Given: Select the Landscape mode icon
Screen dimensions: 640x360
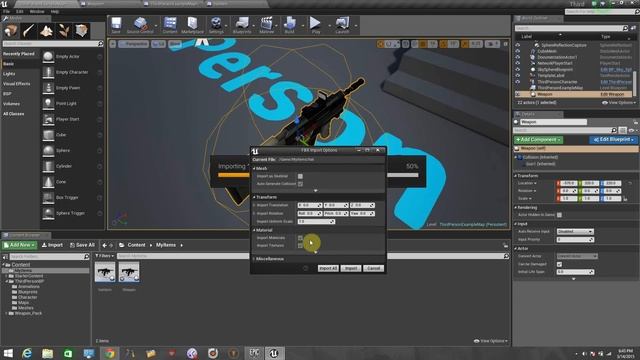Looking at the screenshot, I should 46,31.
